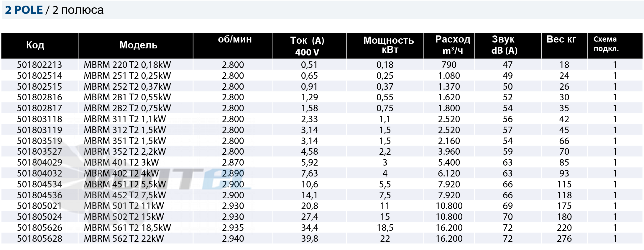Click the Звук dB (A) header
Image resolution: width=644 pixels, height=250 pixels.
(504, 45)
